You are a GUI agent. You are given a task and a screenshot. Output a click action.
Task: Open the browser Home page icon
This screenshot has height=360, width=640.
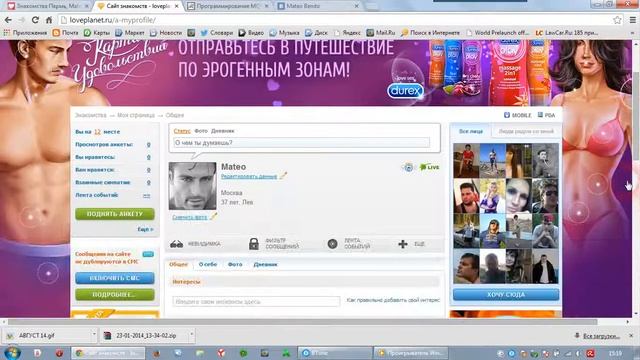click(49, 20)
